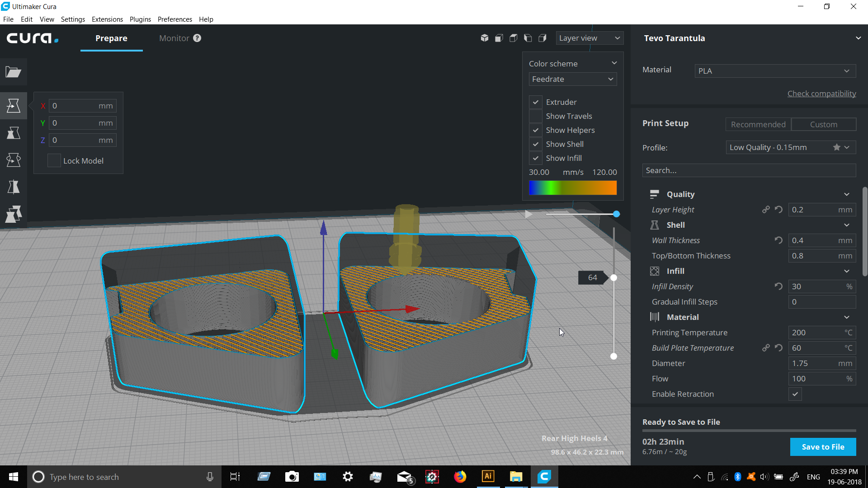
Task: Click the link icon beside Layer Height
Action: [x=766, y=210]
